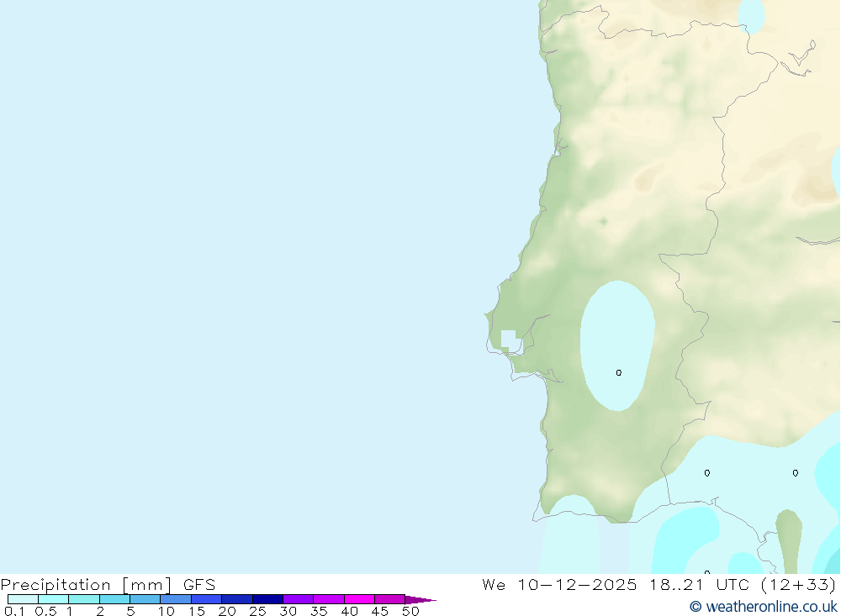Click the 20–25 mm dark blue legend swatch

(x=237, y=599)
